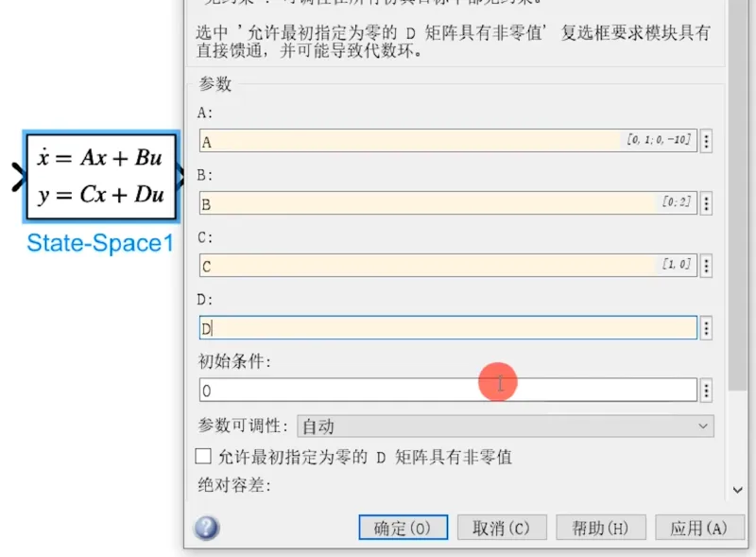Click into the A matrix input field
This screenshot has height=557, width=756.
point(448,141)
